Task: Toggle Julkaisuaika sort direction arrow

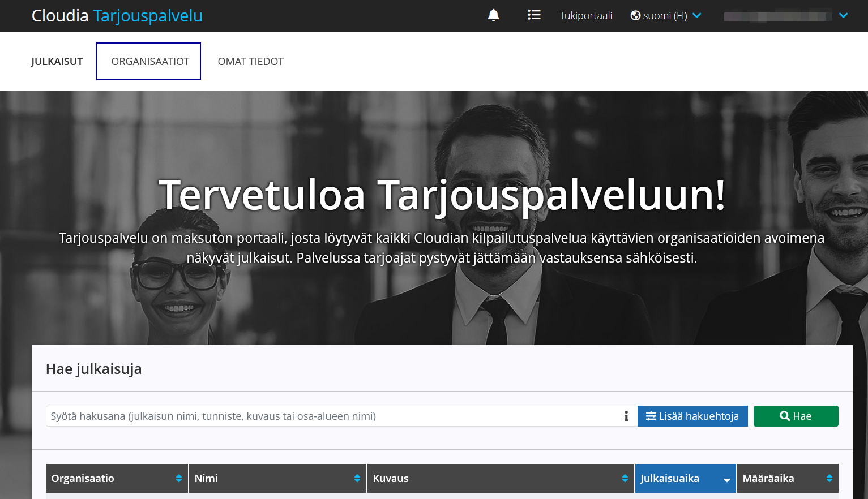Action: point(727,480)
